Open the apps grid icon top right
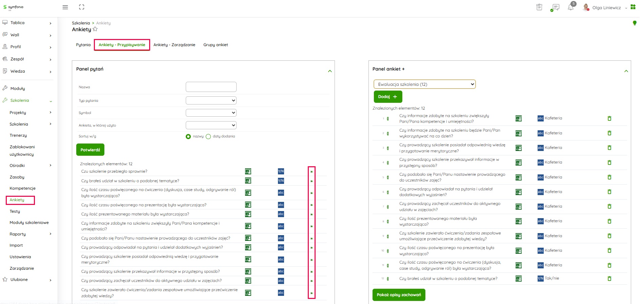644x304 pixels. coord(633,7)
